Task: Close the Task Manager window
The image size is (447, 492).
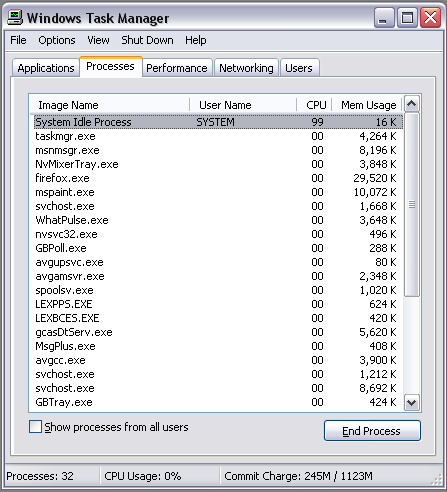Action: (x=431, y=17)
